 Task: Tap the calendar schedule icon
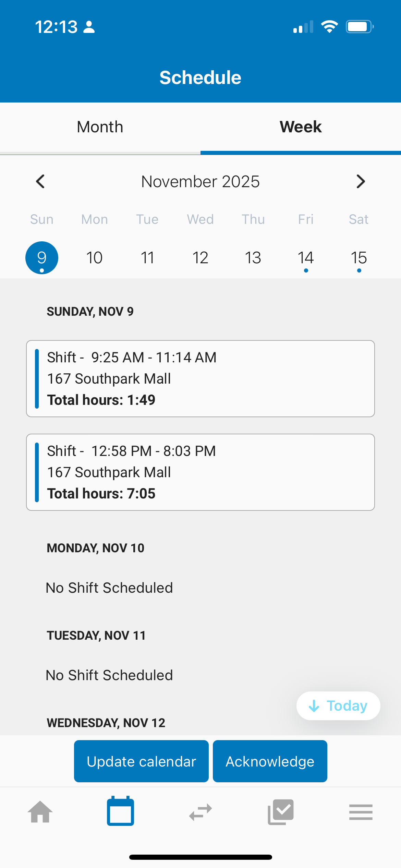[120, 811]
